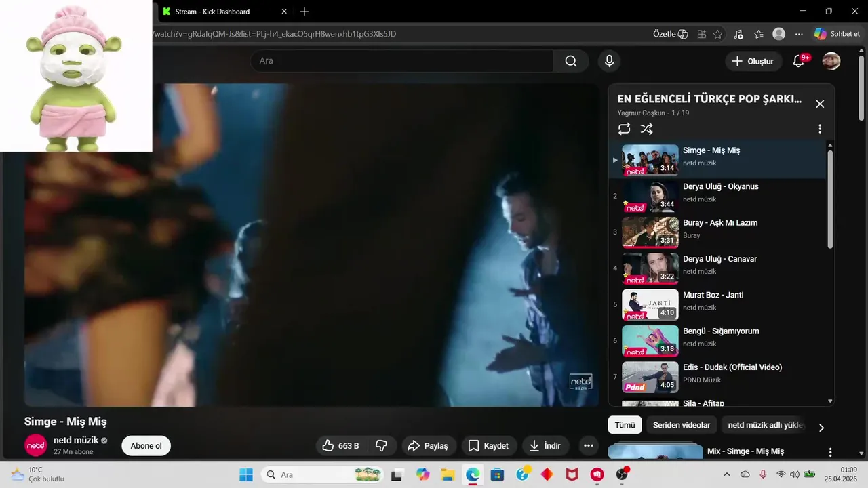
Task: Click the Kaydet save button
Action: click(489, 445)
